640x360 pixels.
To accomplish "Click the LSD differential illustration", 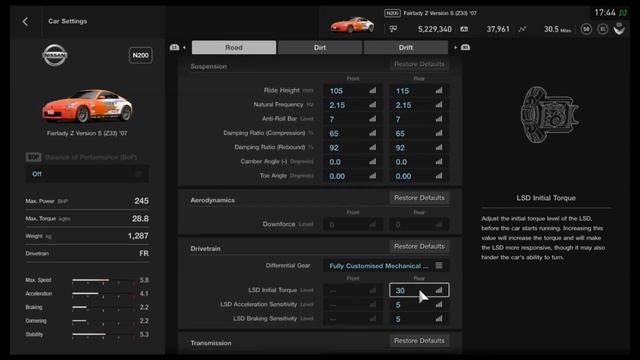I will coord(549,115).
